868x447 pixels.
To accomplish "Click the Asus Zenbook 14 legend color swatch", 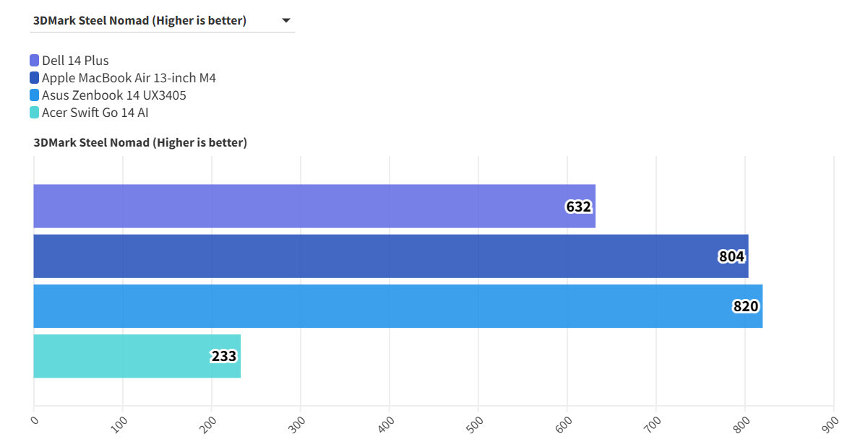I will (35, 95).
